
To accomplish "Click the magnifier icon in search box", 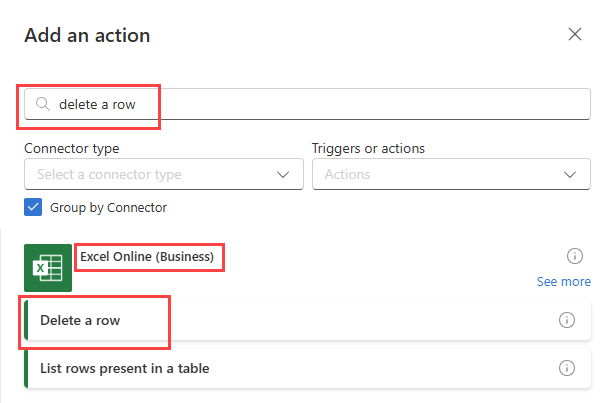I will (x=42, y=103).
